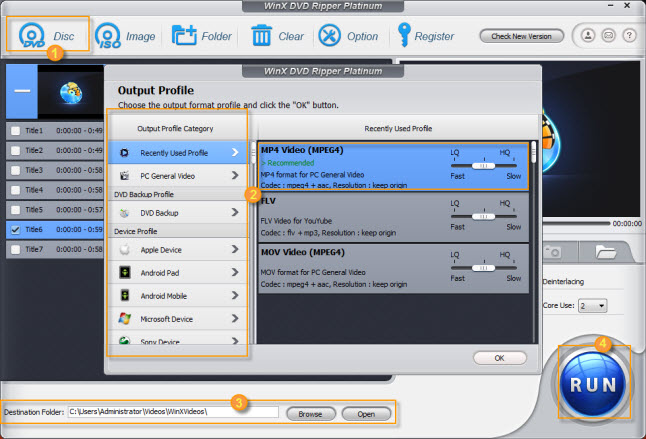Expand Recently Used Profile chevron
This screenshot has width=646, height=439.
(x=235, y=152)
